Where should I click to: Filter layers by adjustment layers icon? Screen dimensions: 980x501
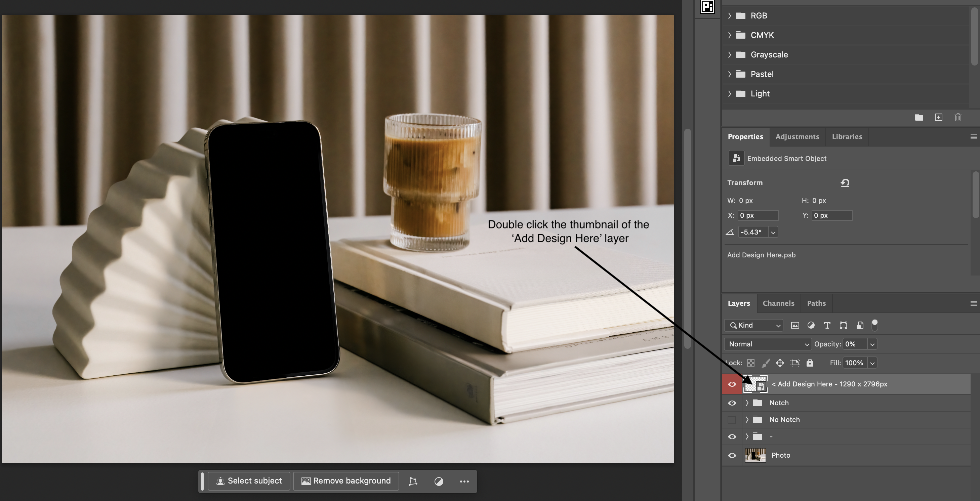point(811,325)
